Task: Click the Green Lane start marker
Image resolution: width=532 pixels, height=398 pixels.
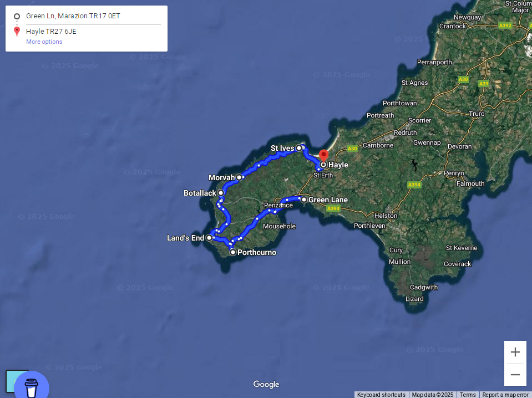Action: pos(304,200)
